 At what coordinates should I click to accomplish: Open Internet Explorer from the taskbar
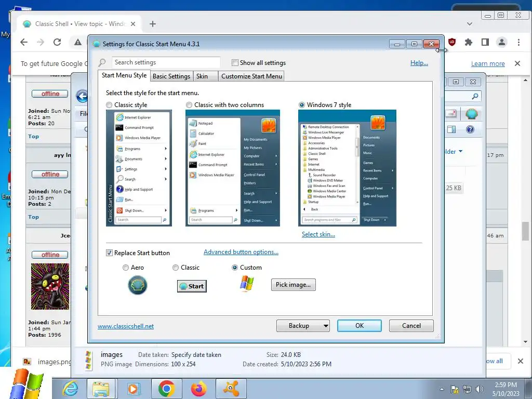click(71, 389)
